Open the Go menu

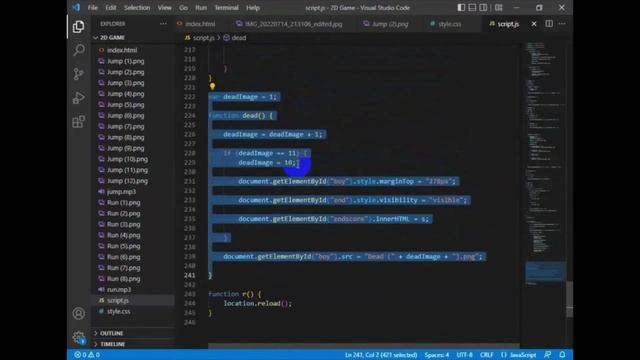click(184, 8)
